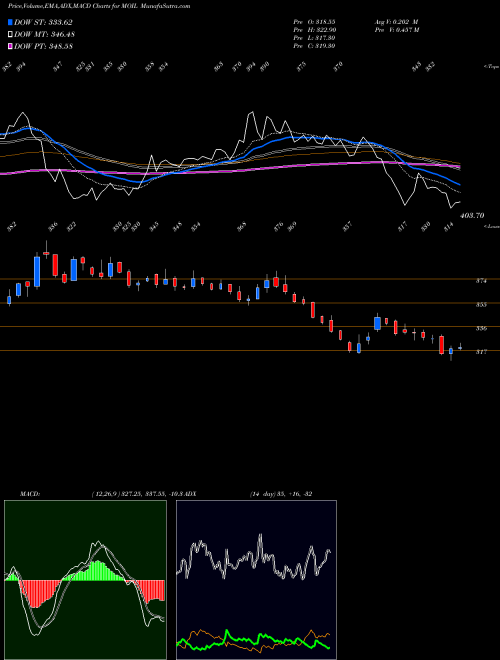This screenshot has height=660, width=500.
Task: Click the 403.70 value on EMA chart
Action: 472,216
